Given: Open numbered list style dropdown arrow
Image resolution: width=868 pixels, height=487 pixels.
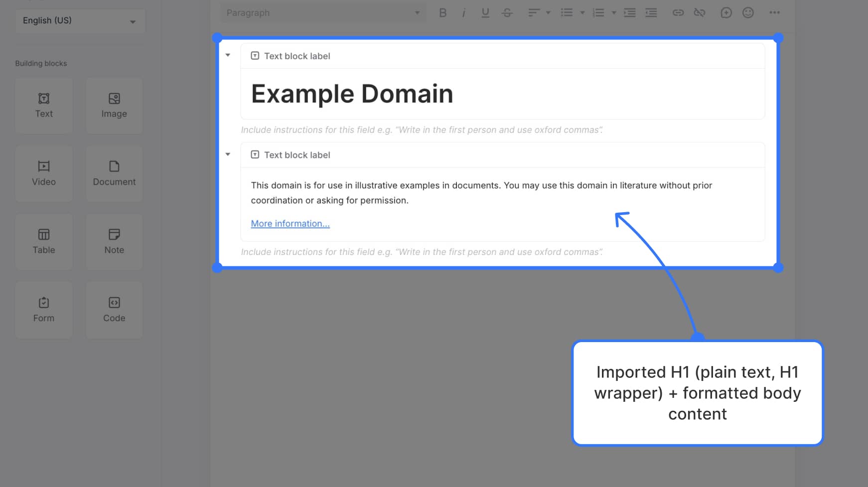Looking at the screenshot, I should pyautogui.click(x=614, y=13).
